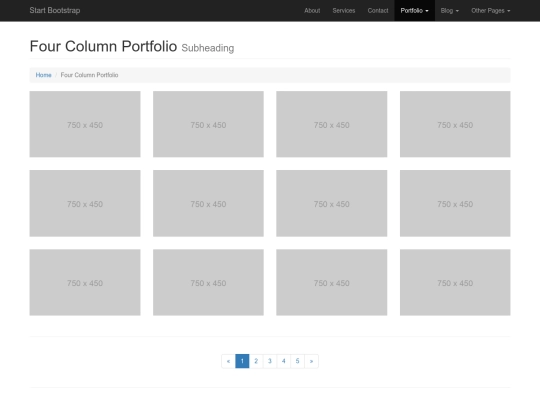The width and height of the screenshot is (540, 405).
Task: Open the Contact page
Action: click(x=378, y=11)
